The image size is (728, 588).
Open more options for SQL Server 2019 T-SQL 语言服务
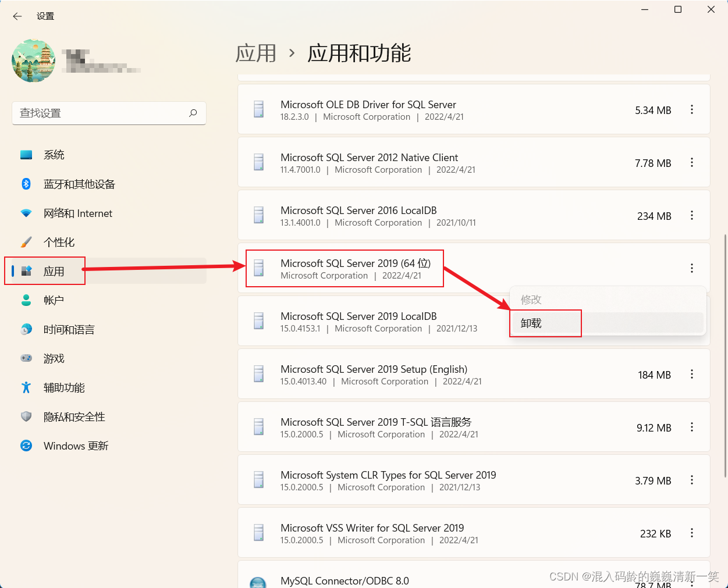(692, 427)
